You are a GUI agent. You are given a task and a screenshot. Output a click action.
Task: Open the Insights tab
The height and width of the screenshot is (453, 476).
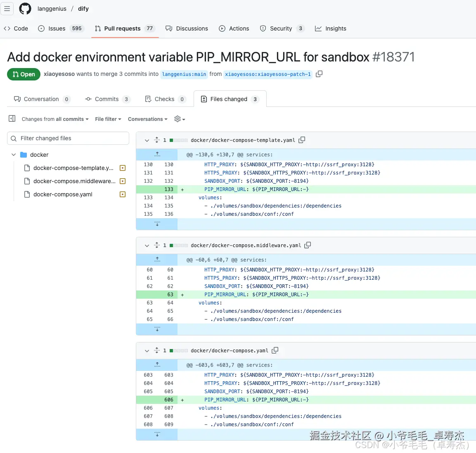click(x=331, y=28)
